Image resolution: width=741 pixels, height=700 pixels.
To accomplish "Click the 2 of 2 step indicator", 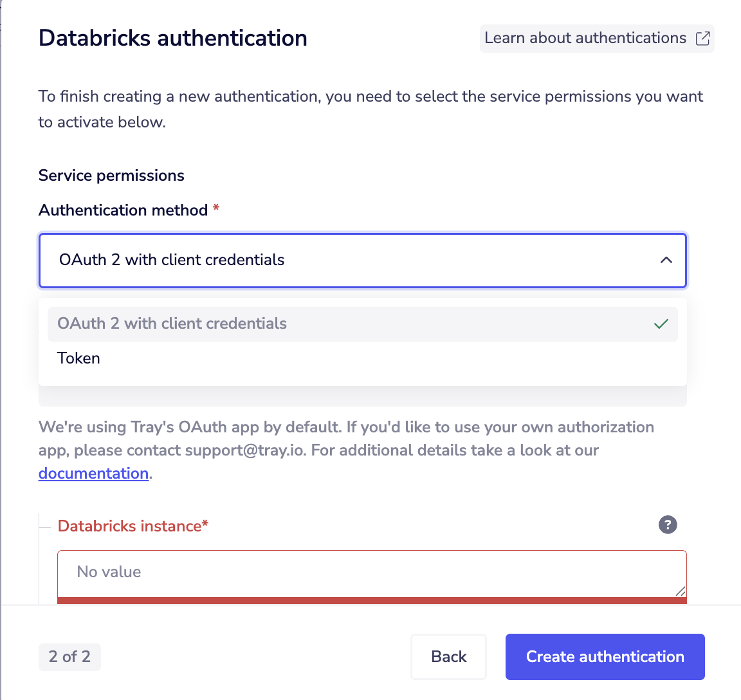I will tap(69, 656).
